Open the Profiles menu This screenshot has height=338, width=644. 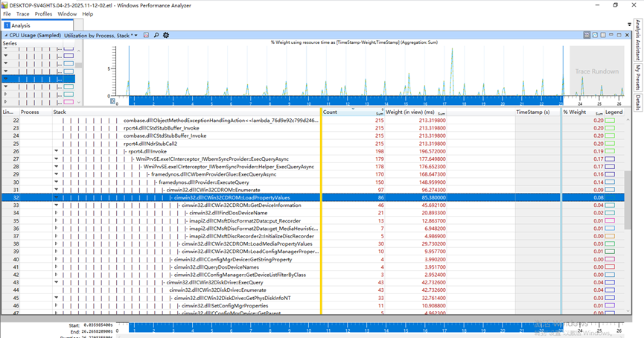click(43, 14)
